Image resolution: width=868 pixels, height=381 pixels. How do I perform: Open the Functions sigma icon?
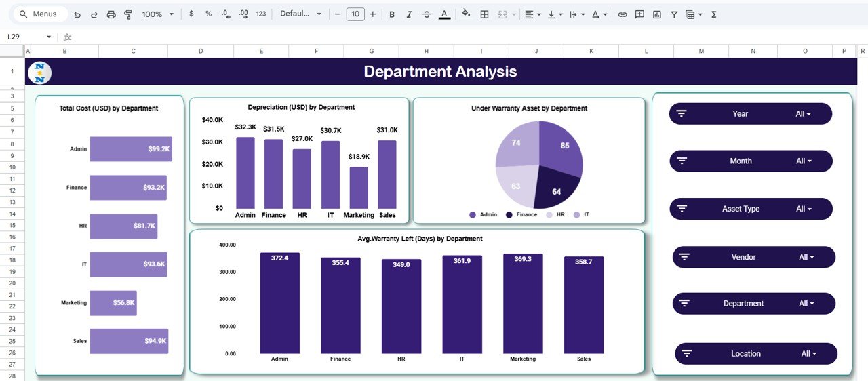(714, 14)
